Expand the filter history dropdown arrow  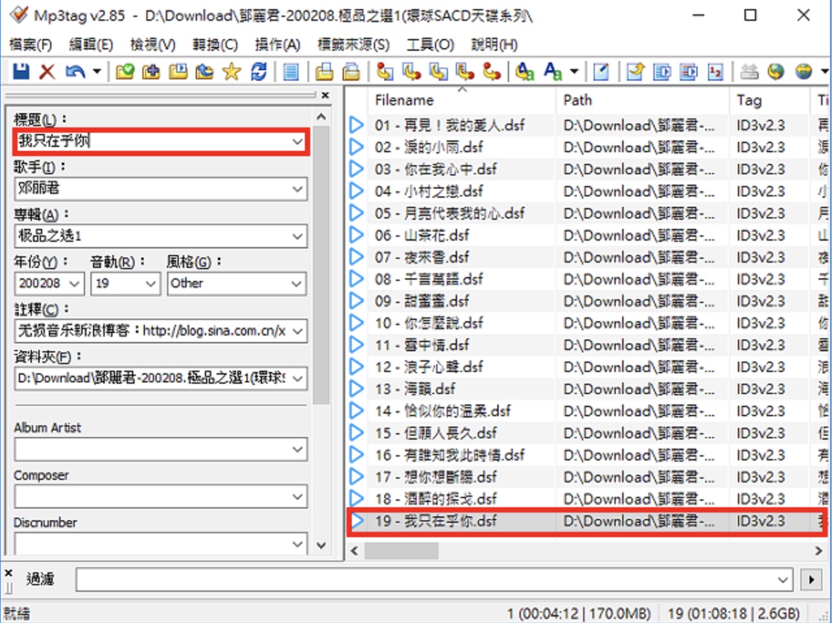tap(783, 579)
